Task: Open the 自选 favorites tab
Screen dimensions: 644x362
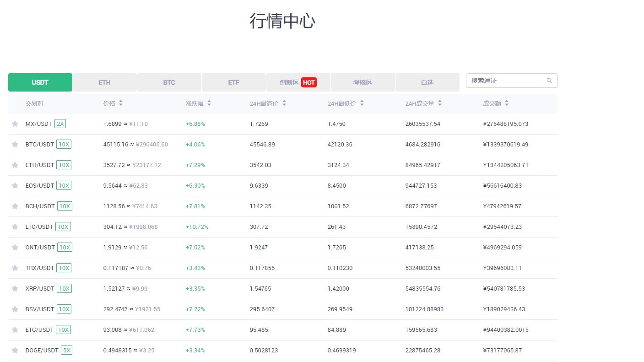Action: pyautogui.click(x=428, y=82)
